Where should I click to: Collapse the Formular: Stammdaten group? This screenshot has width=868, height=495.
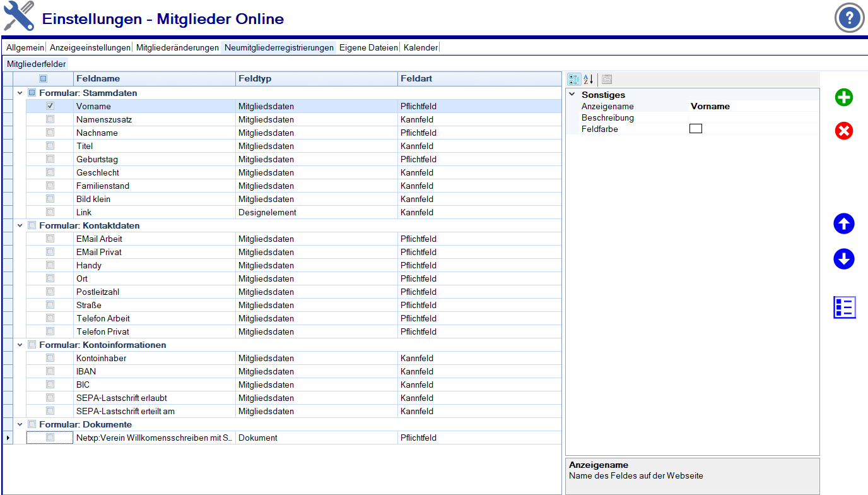tap(20, 93)
